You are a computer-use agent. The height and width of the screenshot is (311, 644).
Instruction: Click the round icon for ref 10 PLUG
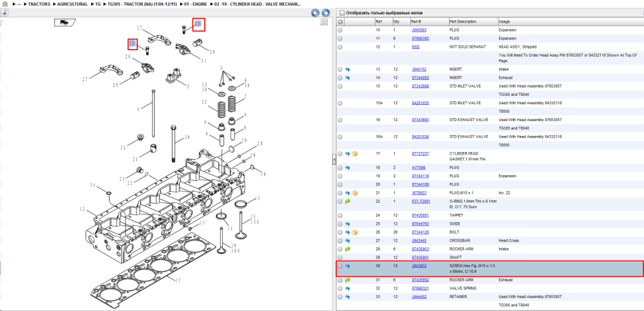click(x=340, y=30)
